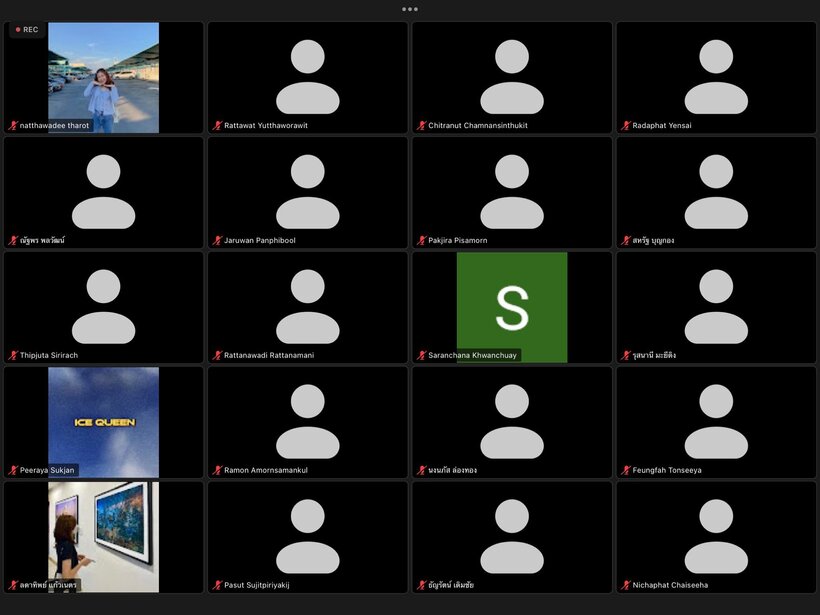Click Rattanawadi Rattanamani's muted mic icon

(x=217, y=355)
